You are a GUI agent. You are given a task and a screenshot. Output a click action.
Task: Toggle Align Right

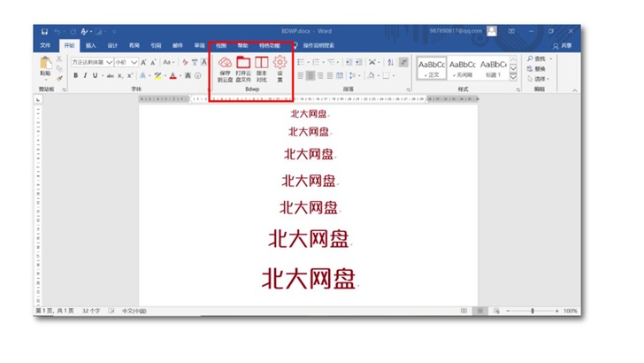click(x=320, y=75)
